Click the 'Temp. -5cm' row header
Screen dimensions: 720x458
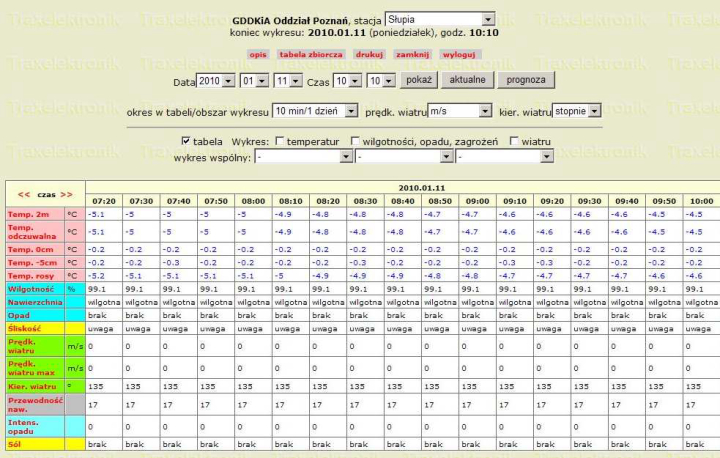[33, 263]
